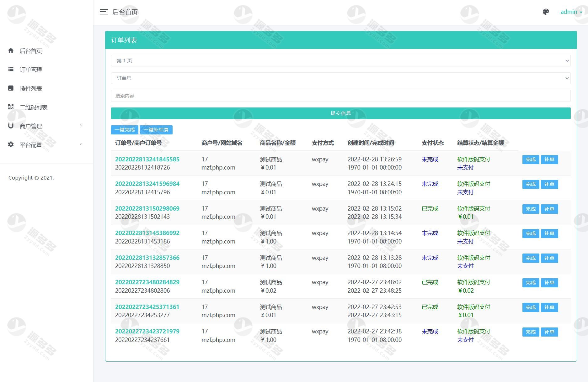Open order 2022022813150298069
Screen dimensions: 588x382
point(147,208)
